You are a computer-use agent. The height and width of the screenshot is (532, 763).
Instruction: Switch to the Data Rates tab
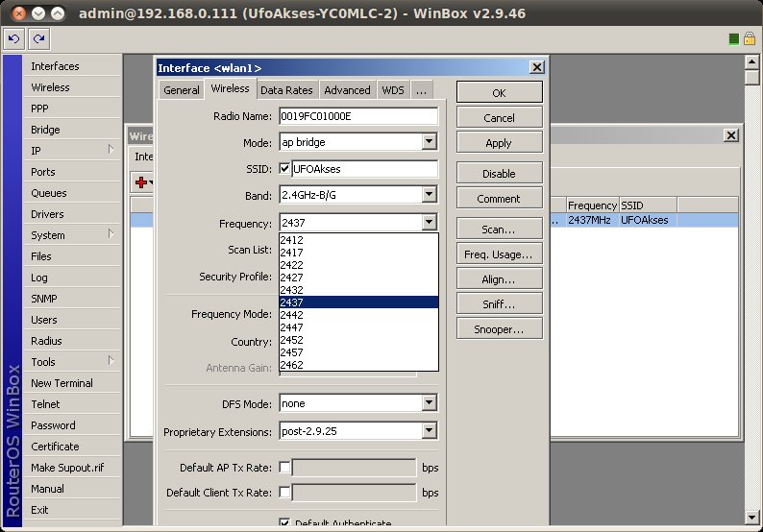(286, 90)
